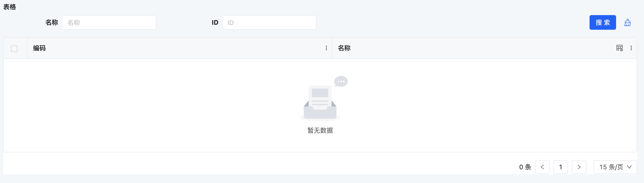Go to the next page arrow

pos(579,167)
